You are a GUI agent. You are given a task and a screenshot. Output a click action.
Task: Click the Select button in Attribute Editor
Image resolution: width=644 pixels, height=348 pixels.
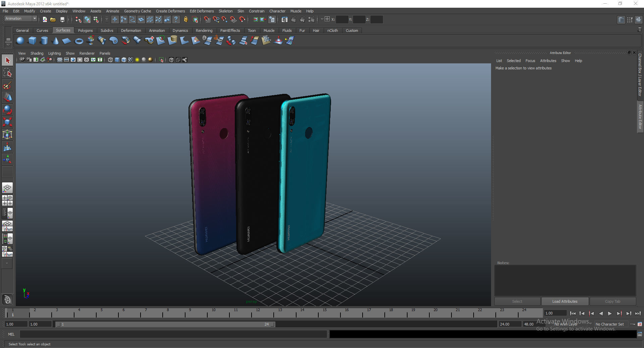[517, 301]
